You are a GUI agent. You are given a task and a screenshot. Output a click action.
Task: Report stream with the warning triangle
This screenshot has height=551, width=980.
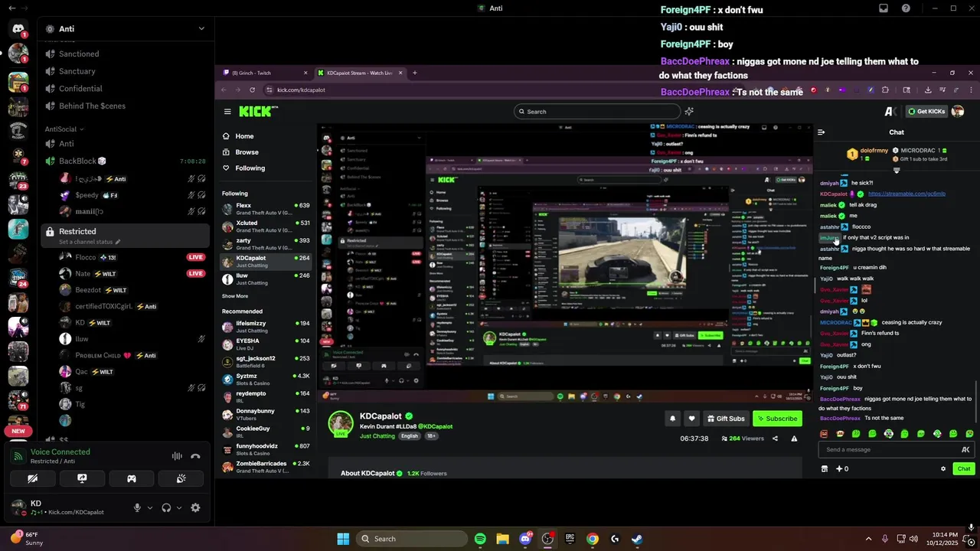click(x=794, y=439)
